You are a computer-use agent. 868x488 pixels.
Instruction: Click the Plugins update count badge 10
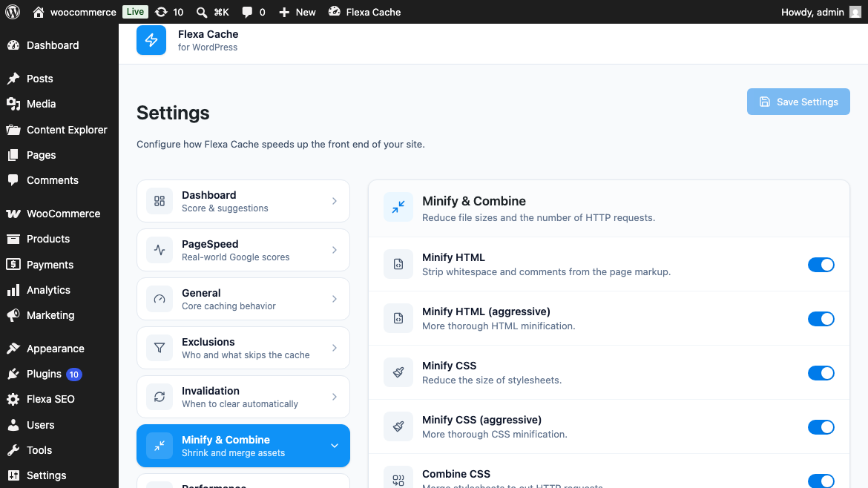pos(74,375)
